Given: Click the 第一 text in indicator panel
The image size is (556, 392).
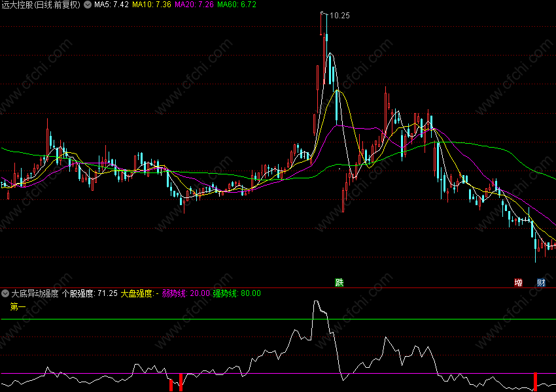Looking at the screenshot, I should (18, 306).
